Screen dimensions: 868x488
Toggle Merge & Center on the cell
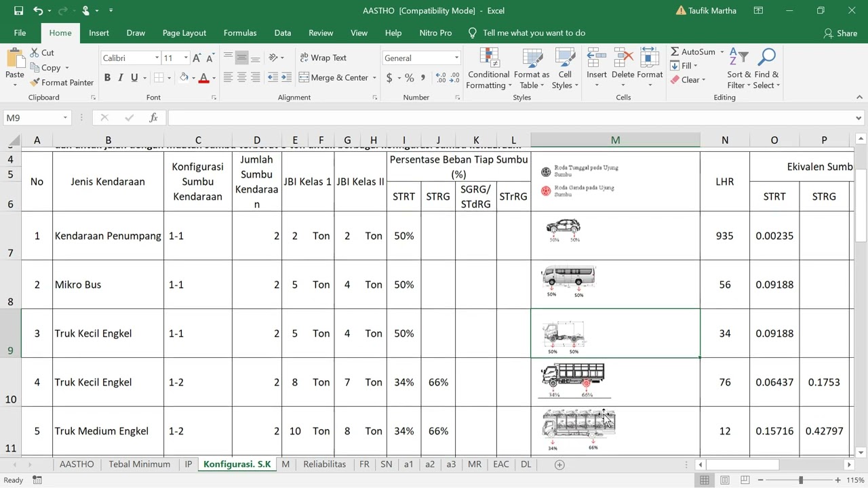tap(333, 77)
